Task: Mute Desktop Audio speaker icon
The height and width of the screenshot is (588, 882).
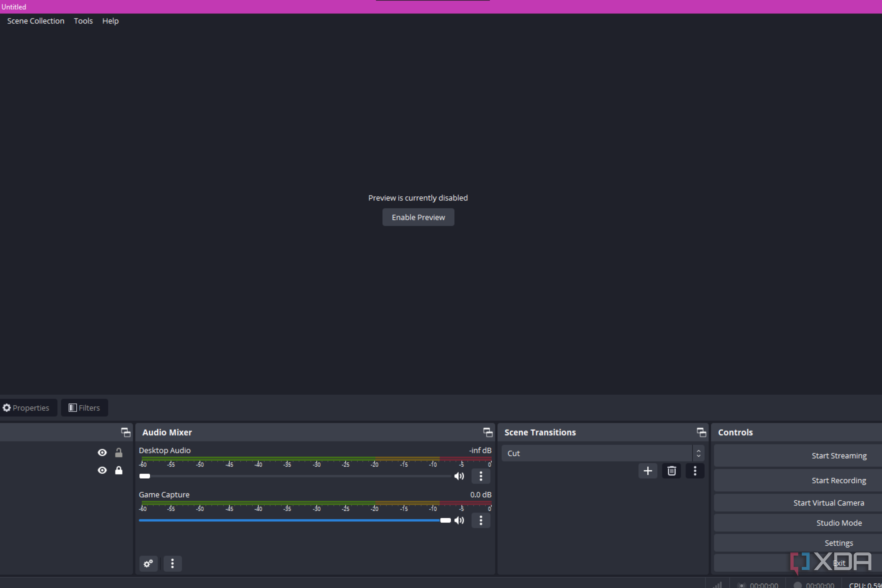Action: 459,476
